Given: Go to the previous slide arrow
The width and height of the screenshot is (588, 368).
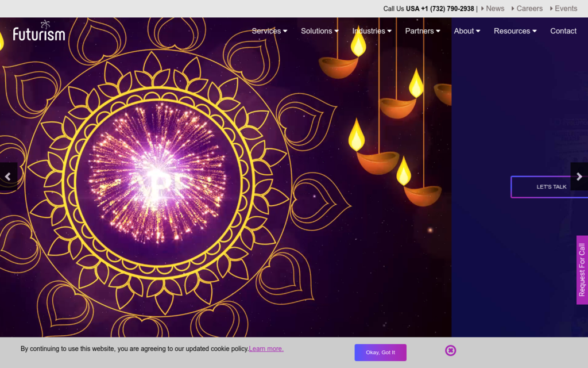Looking at the screenshot, I should pyautogui.click(x=8, y=177).
